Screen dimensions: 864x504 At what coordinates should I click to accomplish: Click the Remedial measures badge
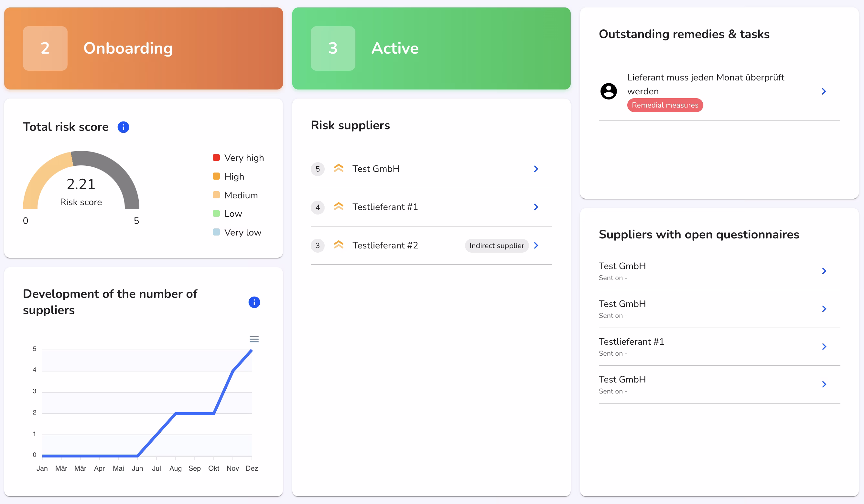pyautogui.click(x=665, y=105)
